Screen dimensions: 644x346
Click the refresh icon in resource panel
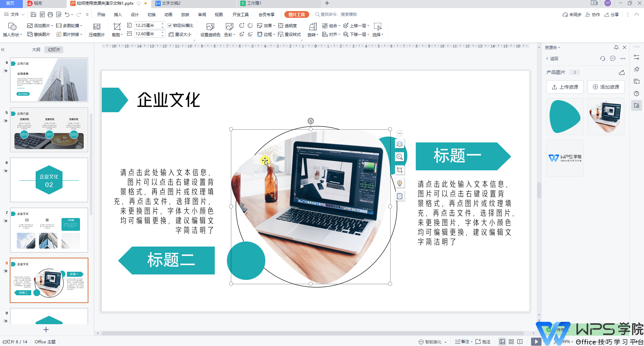click(x=603, y=58)
